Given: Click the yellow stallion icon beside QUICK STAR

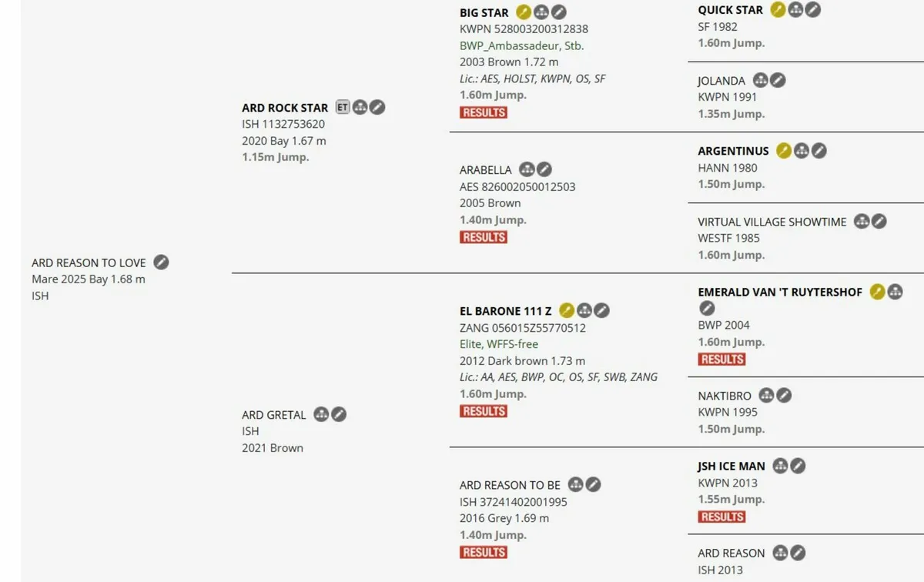Looking at the screenshot, I should (x=778, y=10).
